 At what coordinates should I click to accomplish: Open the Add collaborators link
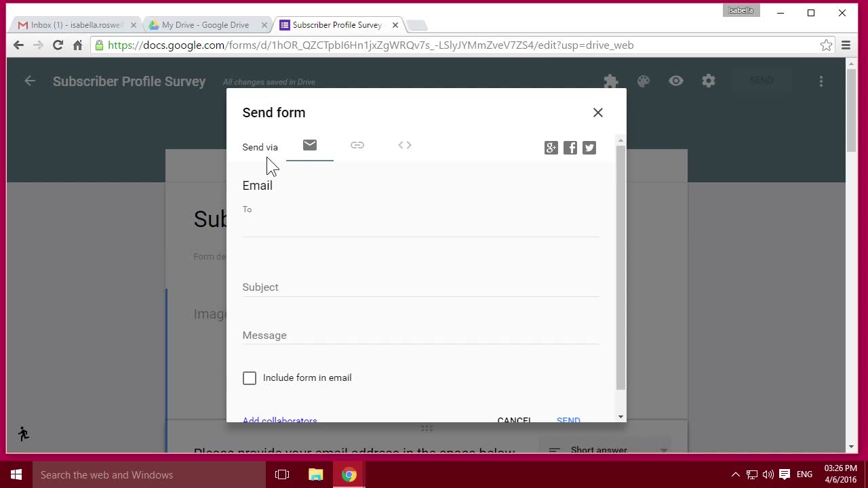point(279,419)
